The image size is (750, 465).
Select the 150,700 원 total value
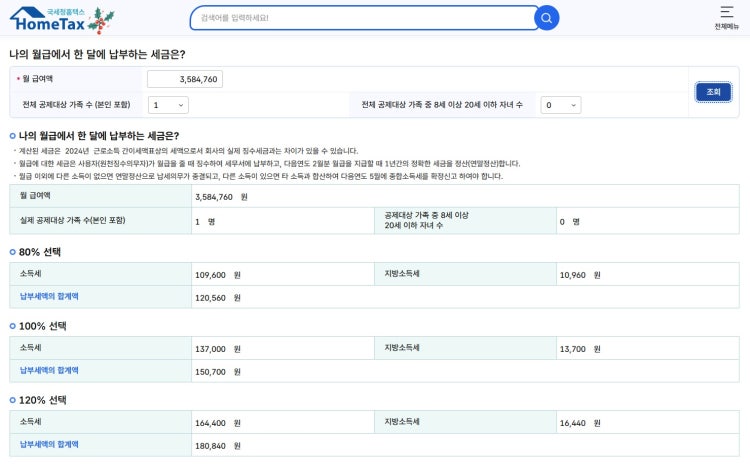pos(218,372)
